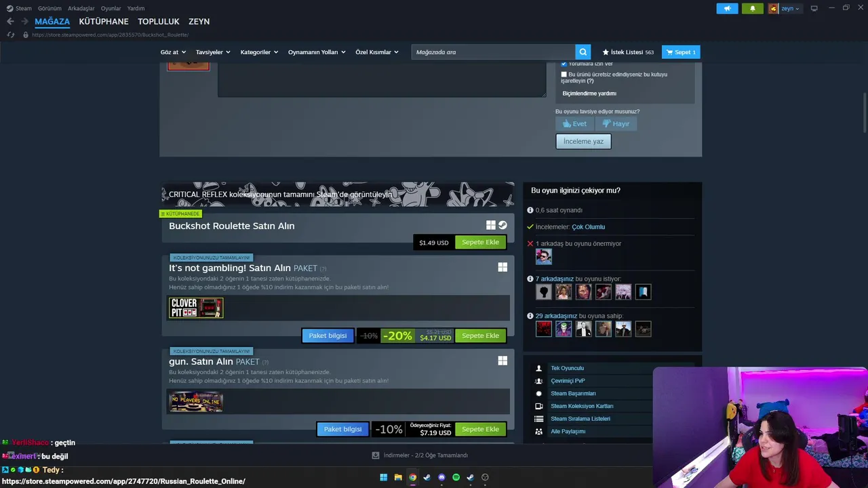Open the announcements megaphone icon
Screen dimensions: 868x488
point(727,9)
